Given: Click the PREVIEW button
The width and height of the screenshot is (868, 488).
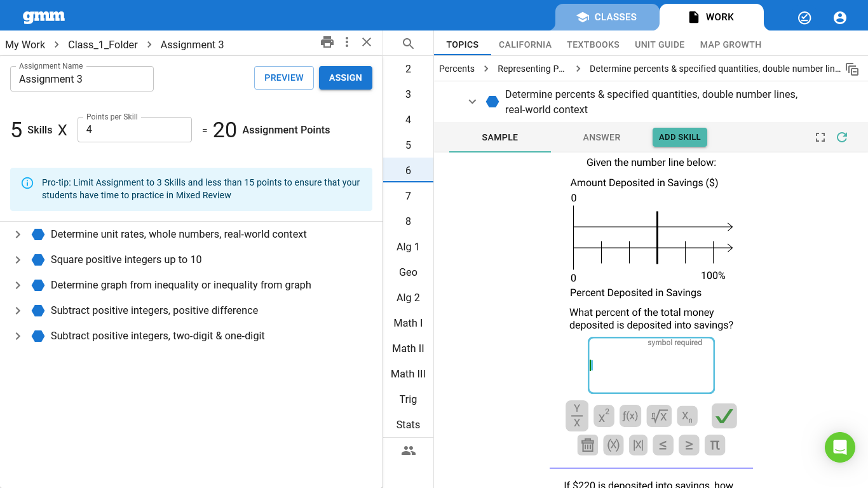Looking at the screenshot, I should point(284,78).
